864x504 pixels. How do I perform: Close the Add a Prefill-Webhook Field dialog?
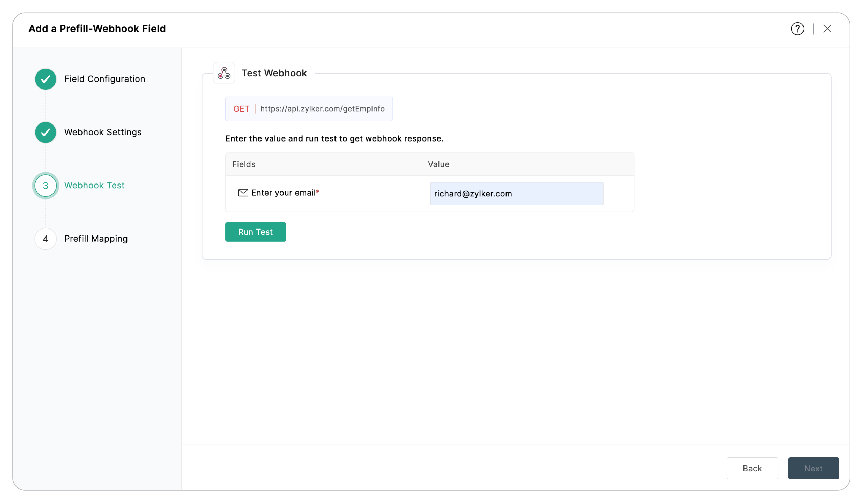(x=828, y=29)
